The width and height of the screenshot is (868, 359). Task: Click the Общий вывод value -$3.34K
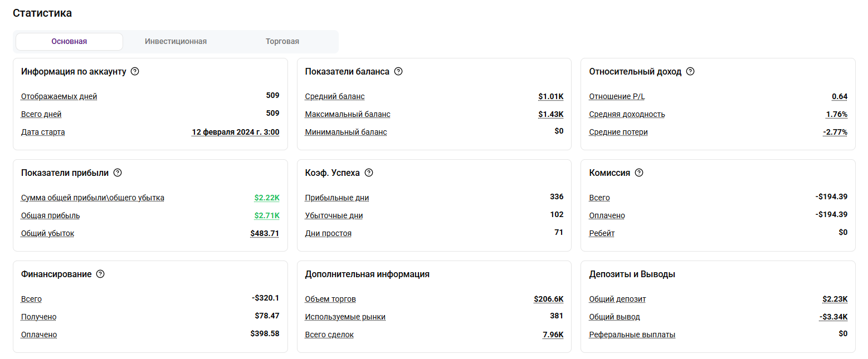[x=833, y=317]
